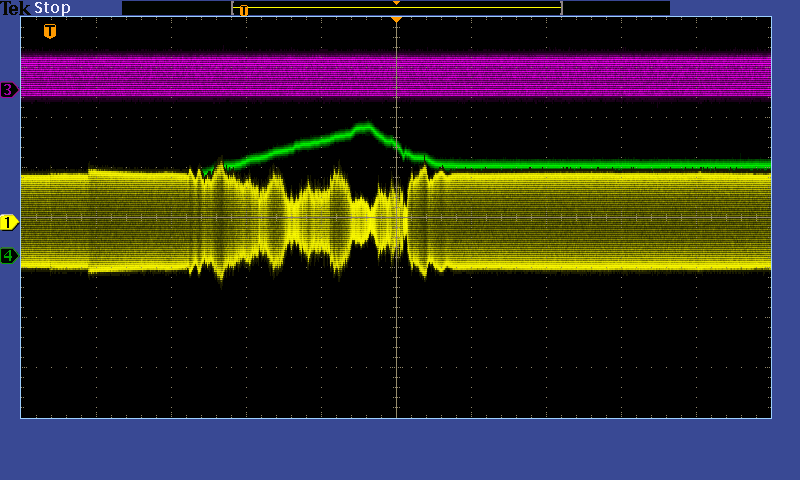Click the left bracket of the record view
The image size is (800, 480).
(x=233, y=8)
